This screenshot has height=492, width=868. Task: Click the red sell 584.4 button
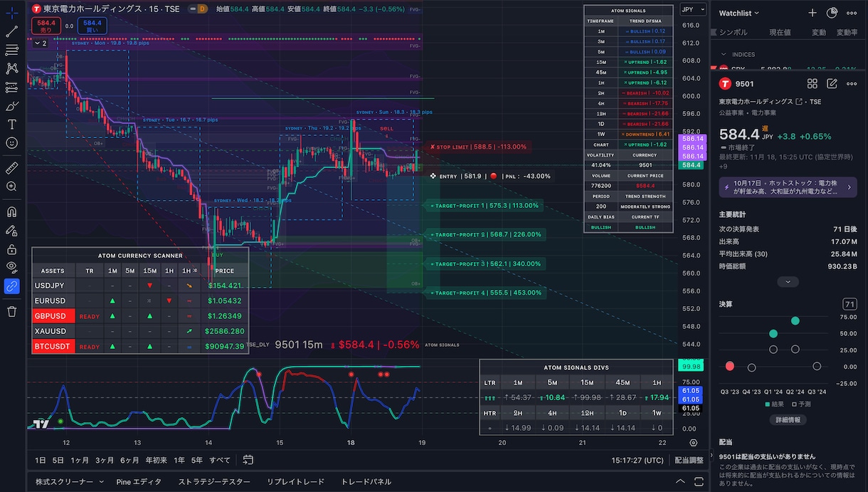coord(46,26)
